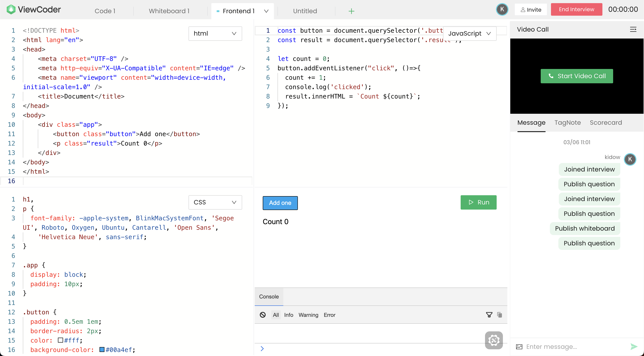Open the JavaScript language dropdown
The image size is (644, 356).
click(470, 34)
